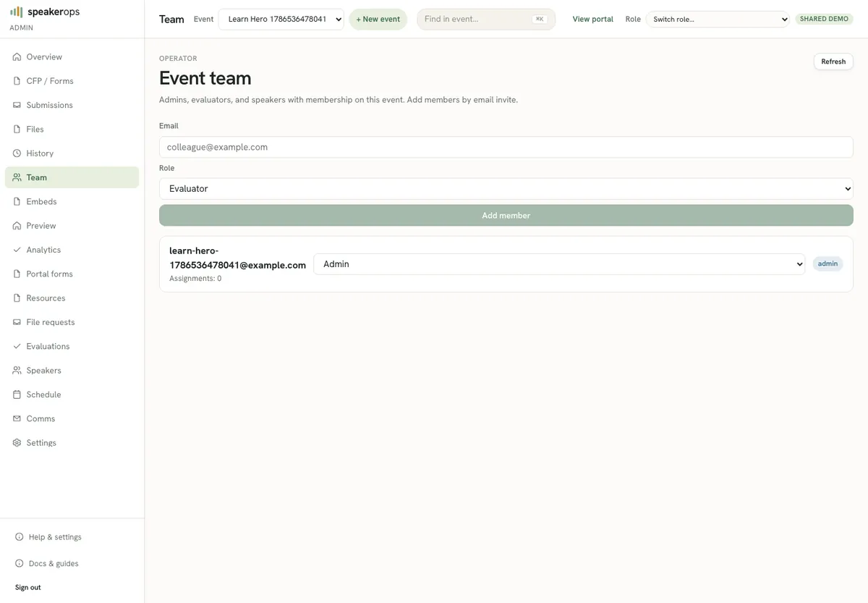View the History page
The image size is (868, 603).
click(x=72, y=153)
